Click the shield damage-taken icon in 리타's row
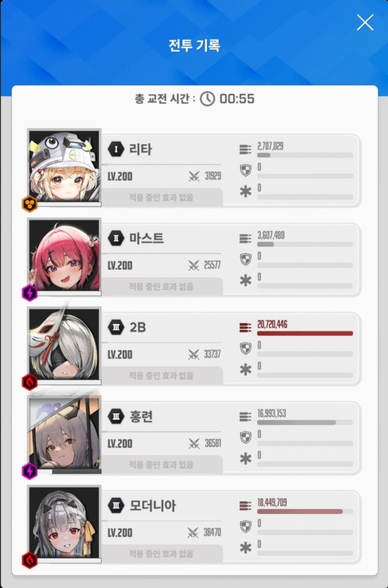The image size is (388, 588). [x=245, y=170]
